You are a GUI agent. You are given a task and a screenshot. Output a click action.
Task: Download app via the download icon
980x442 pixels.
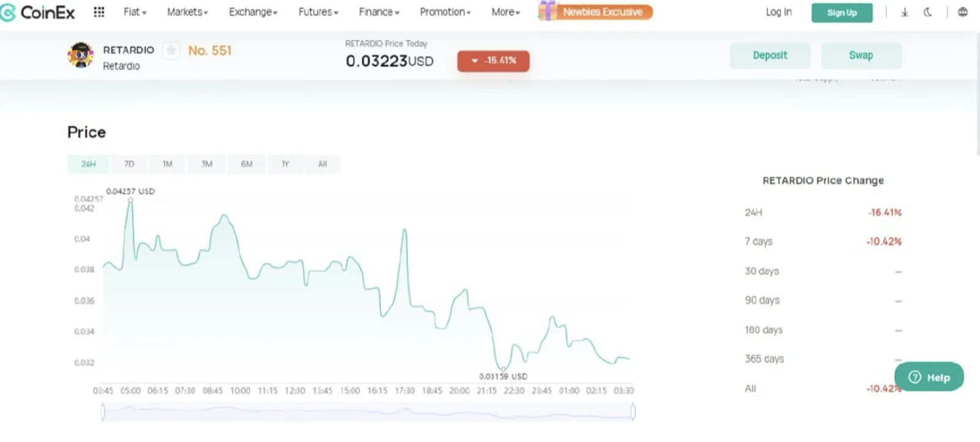[904, 12]
